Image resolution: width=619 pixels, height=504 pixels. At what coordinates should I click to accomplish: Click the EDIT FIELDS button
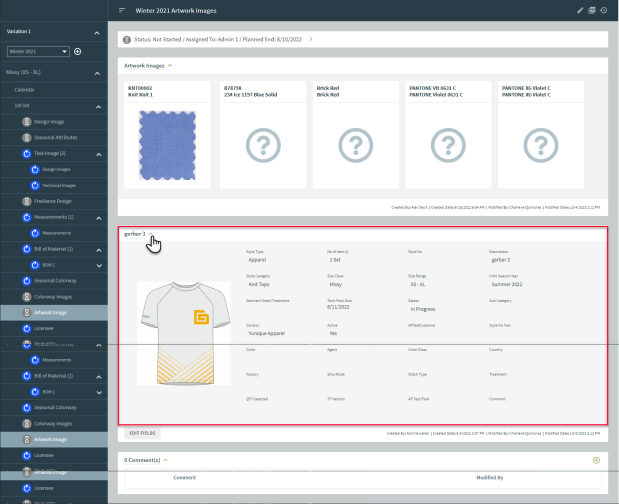141,433
